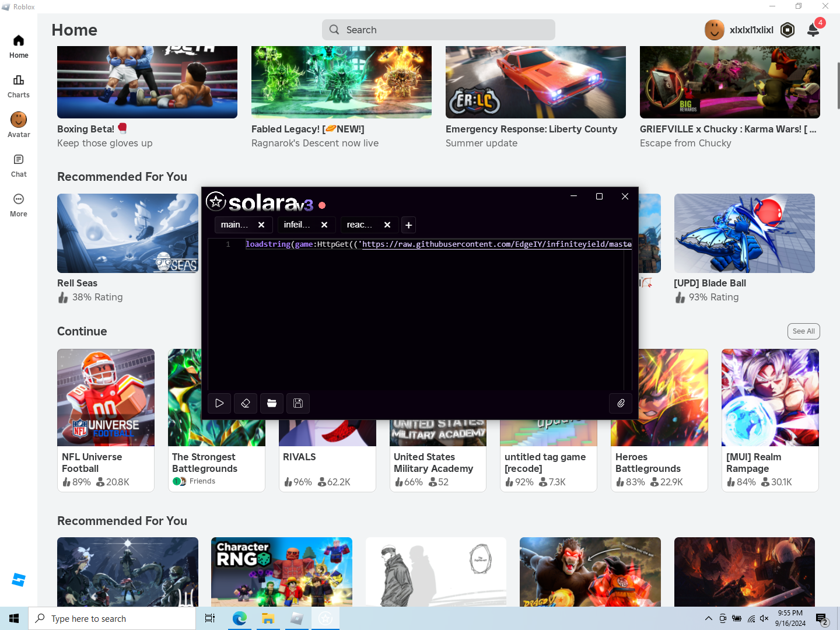
Task: Open the More menu in the sidebar
Action: pyautogui.click(x=19, y=205)
